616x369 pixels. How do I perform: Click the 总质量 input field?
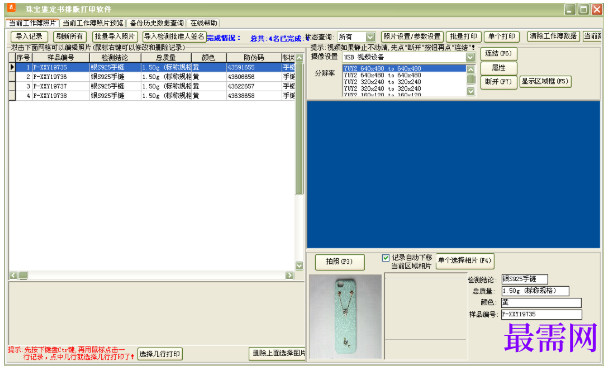535,291
